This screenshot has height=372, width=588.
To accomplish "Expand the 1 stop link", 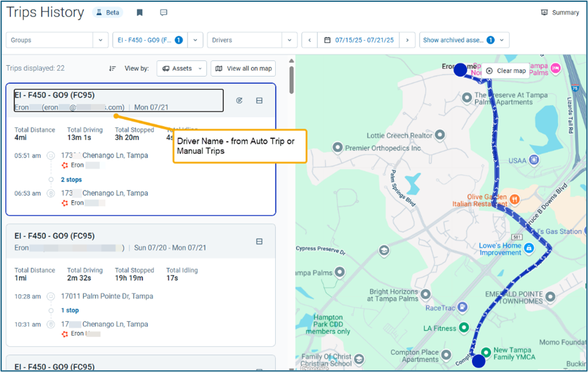I will pyautogui.click(x=70, y=310).
